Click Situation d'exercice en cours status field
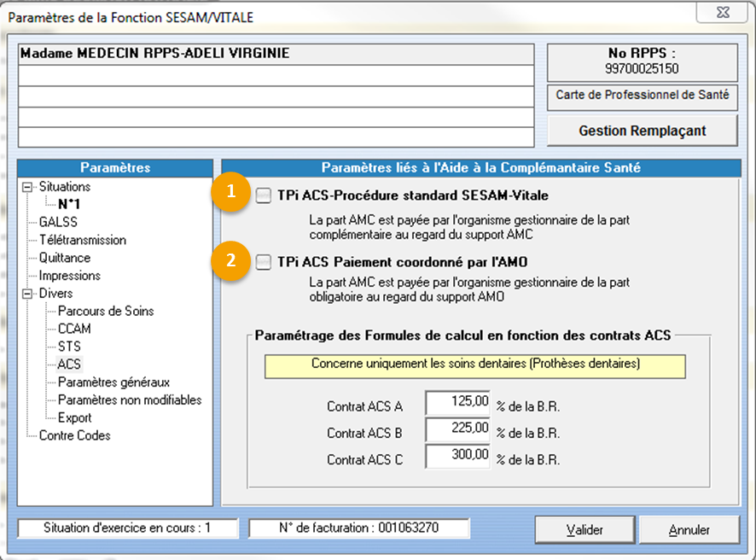 pyautogui.click(x=128, y=528)
